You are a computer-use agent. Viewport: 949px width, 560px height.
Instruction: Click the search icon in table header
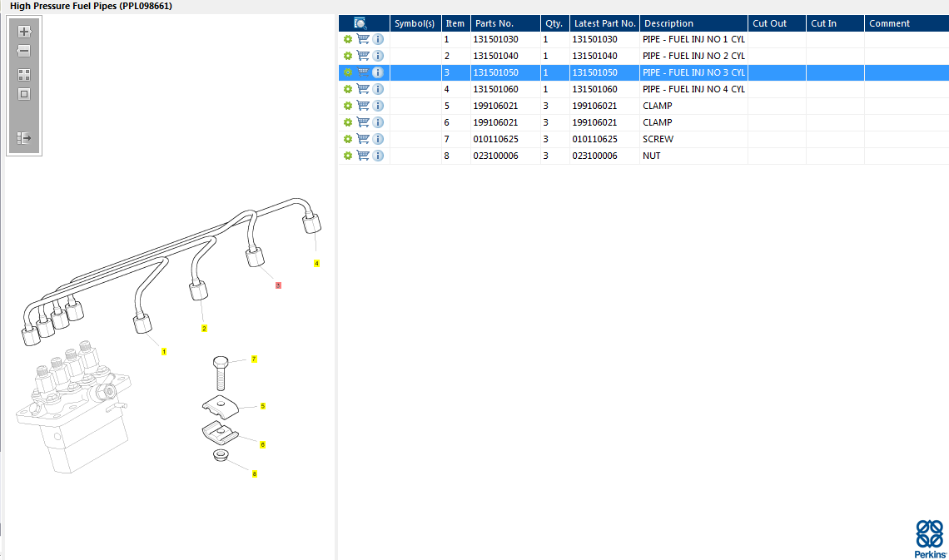click(x=360, y=23)
